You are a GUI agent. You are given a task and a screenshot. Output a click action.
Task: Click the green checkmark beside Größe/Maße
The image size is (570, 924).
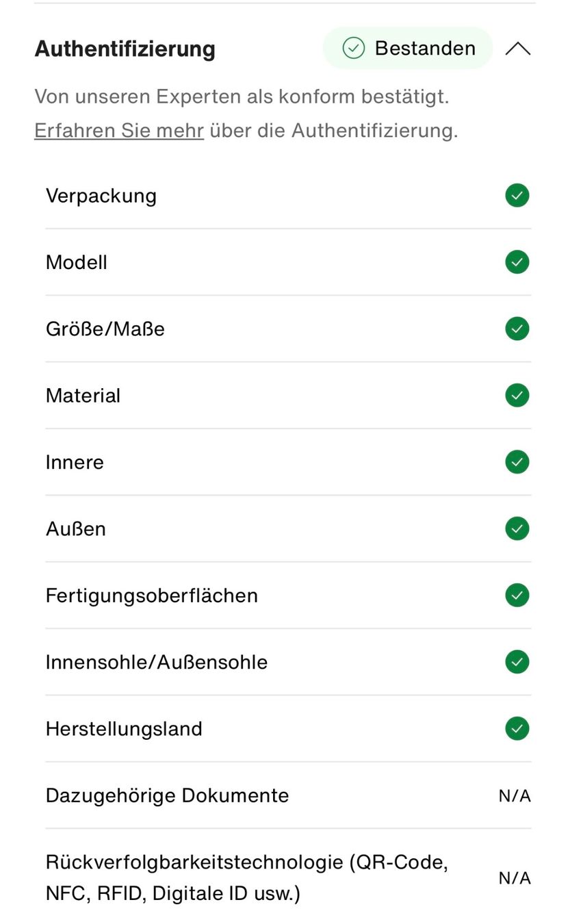[517, 329]
